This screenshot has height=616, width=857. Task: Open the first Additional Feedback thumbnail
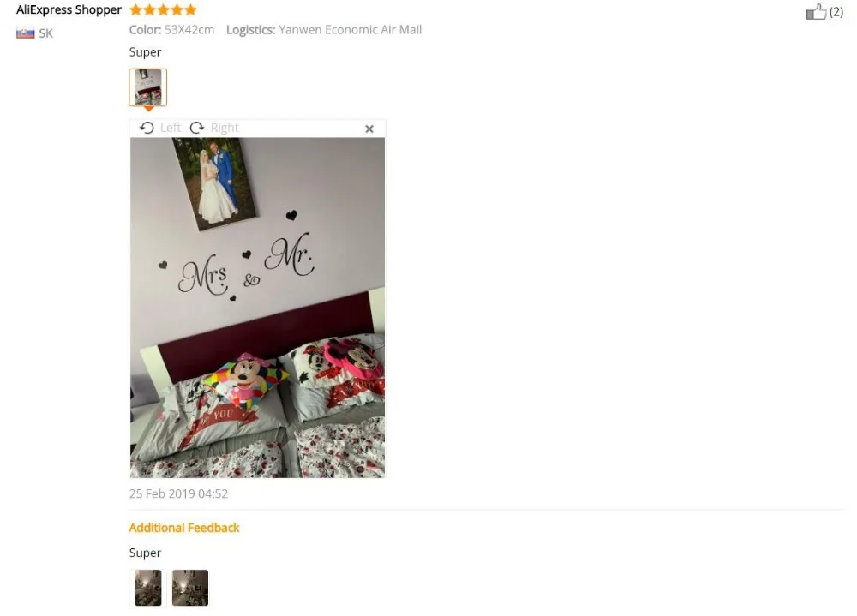(x=148, y=588)
